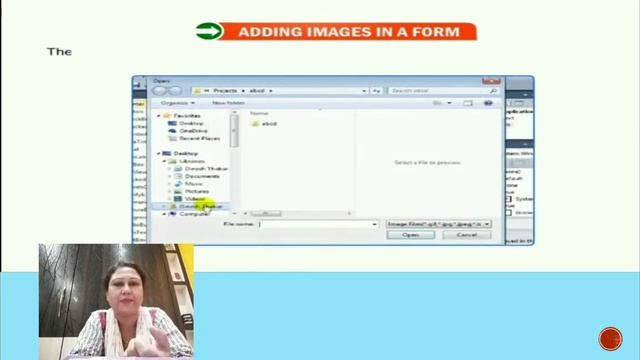Click the preview pane toggle icon
Viewport: 640px width, 360px height.
click(467, 103)
